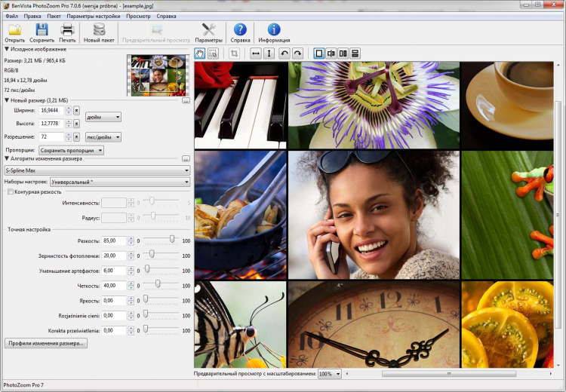This screenshot has width=566, height=392.
Task: Select the rectangular selection tool
Action: pyautogui.click(x=213, y=54)
